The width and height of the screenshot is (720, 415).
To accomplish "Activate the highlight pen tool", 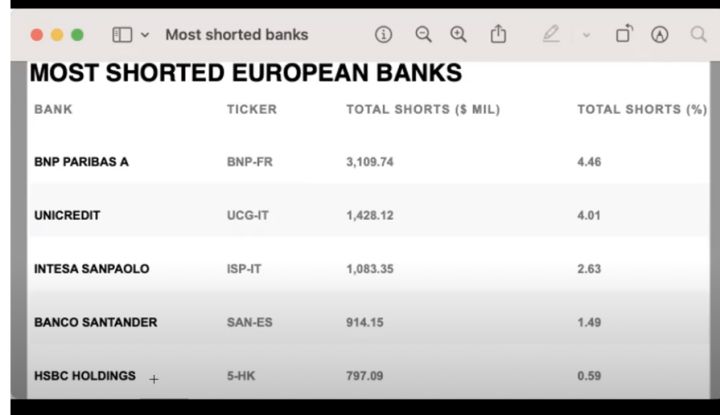I will click(551, 34).
